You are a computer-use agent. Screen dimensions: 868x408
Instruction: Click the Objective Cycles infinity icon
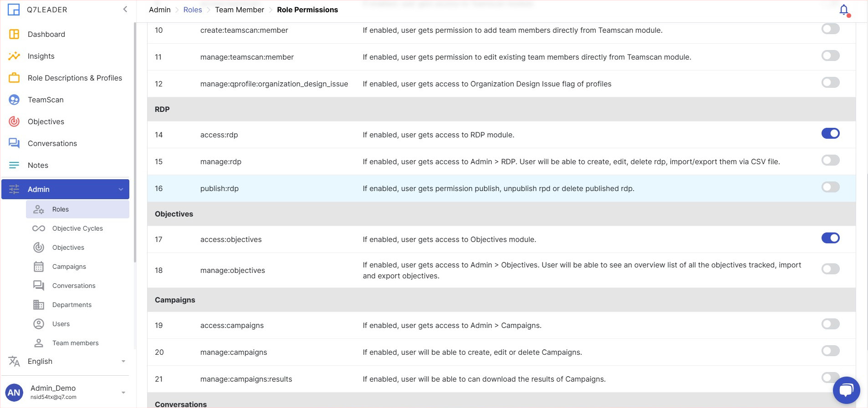tap(39, 228)
